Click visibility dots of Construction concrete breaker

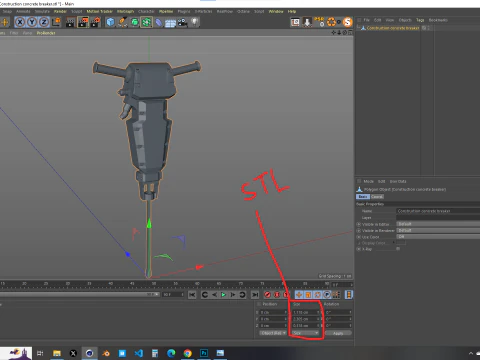point(429,28)
